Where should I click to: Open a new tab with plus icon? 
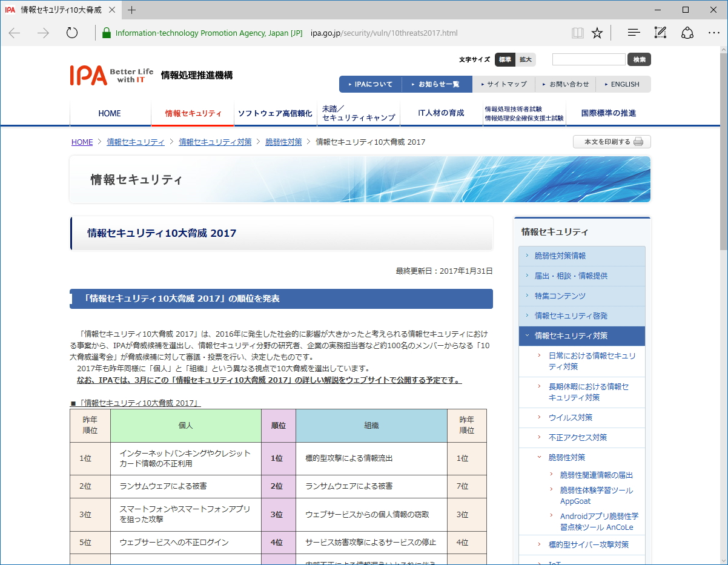pos(132,10)
